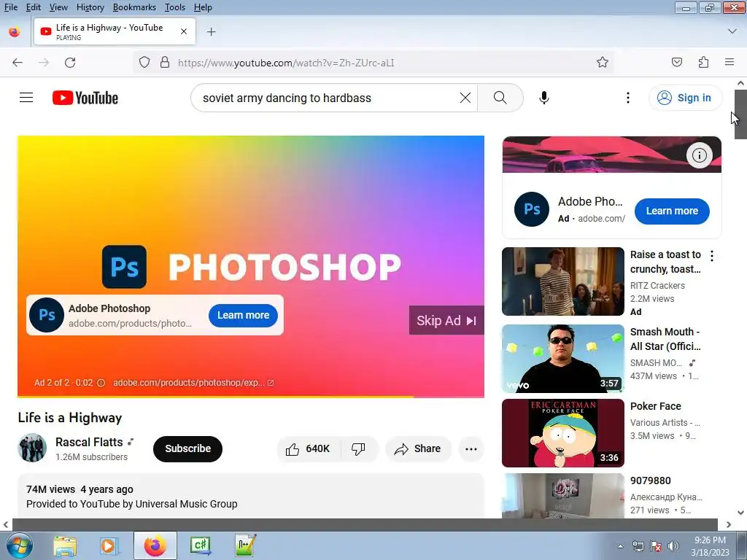Open the Tools menu
Image resolution: width=747 pixels, height=560 pixels.
175,7
